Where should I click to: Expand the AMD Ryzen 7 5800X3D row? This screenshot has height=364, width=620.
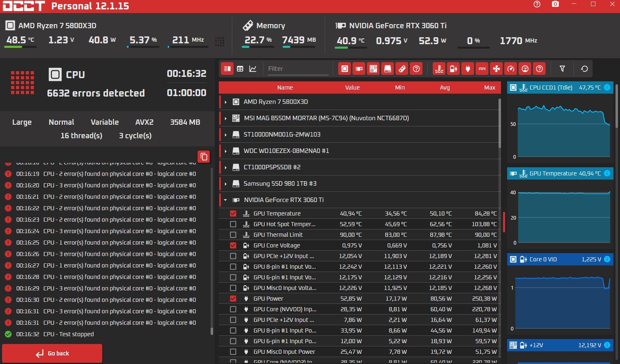(225, 102)
